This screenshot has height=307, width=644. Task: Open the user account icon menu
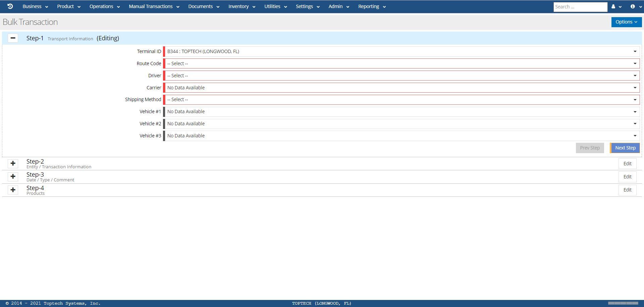point(616,7)
